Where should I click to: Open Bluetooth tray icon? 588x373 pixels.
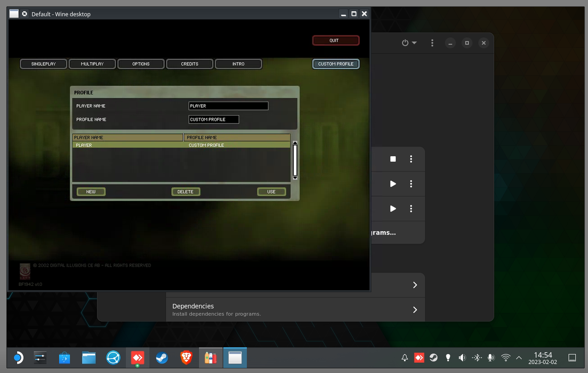477,358
